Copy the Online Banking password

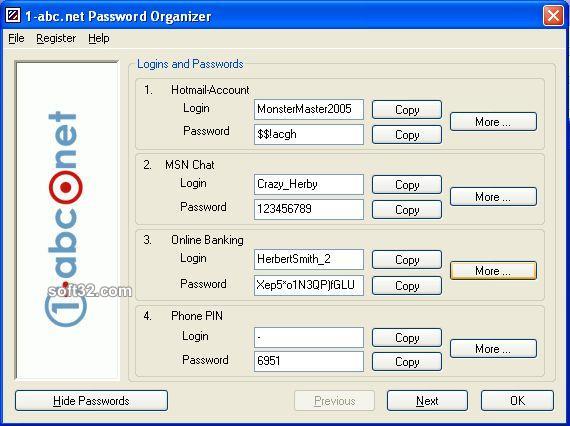click(407, 286)
